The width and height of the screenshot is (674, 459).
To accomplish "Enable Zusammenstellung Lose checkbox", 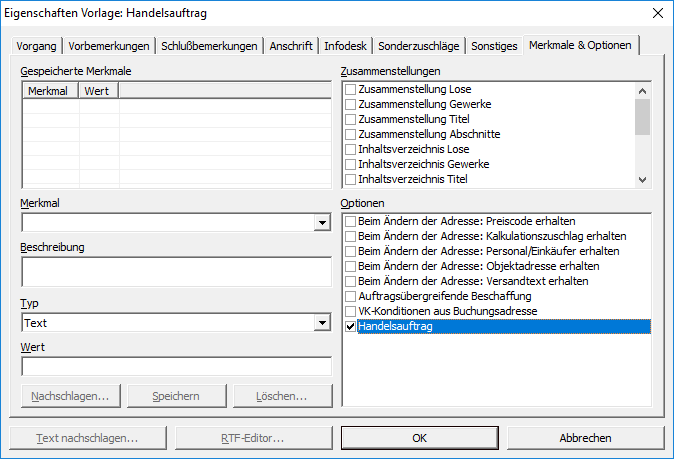I will coord(350,90).
